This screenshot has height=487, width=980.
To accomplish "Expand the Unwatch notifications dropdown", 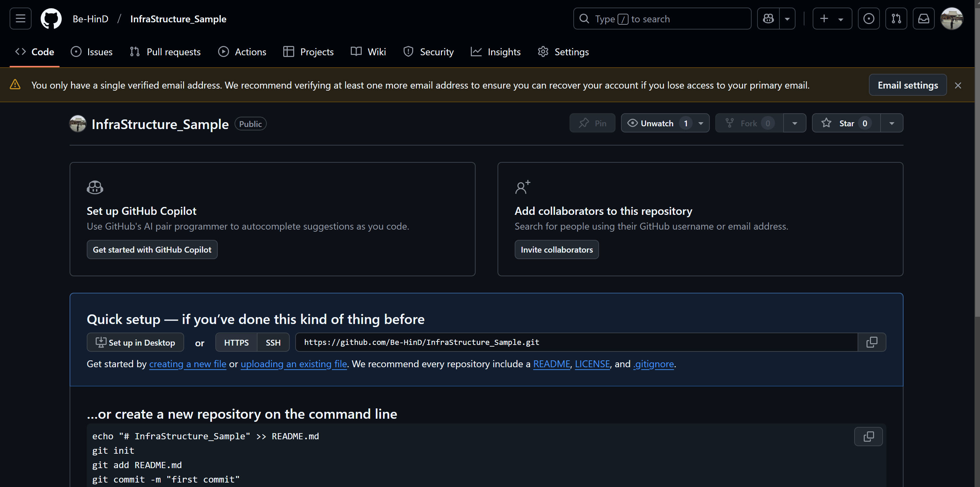I will [x=701, y=123].
